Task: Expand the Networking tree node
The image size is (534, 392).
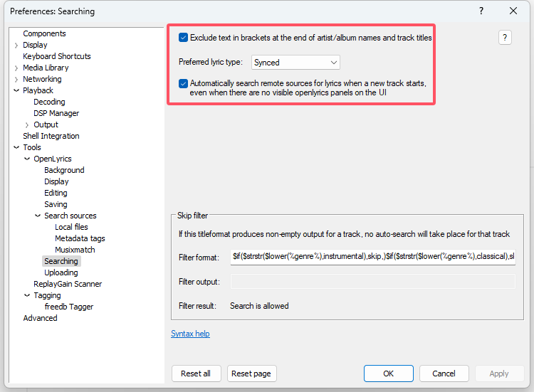Action: 16,79
